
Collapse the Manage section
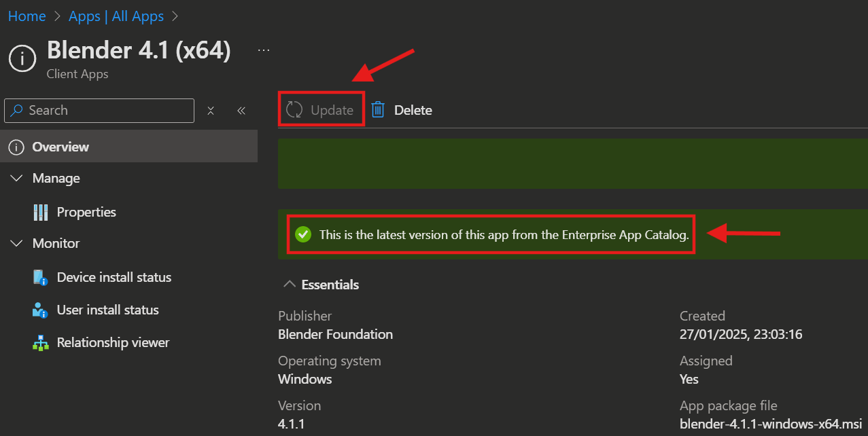(17, 178)
